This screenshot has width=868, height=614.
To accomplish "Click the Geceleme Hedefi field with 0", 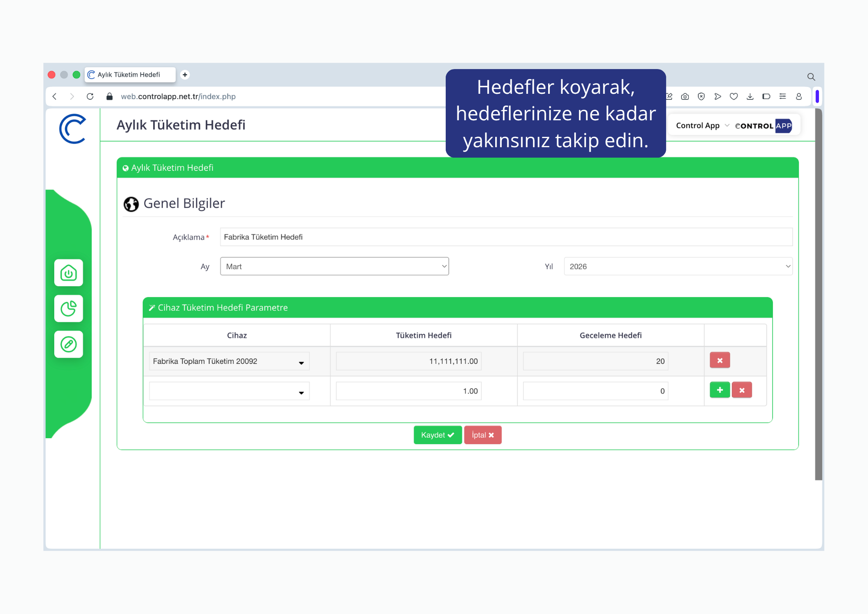I will tap(596, 391).
